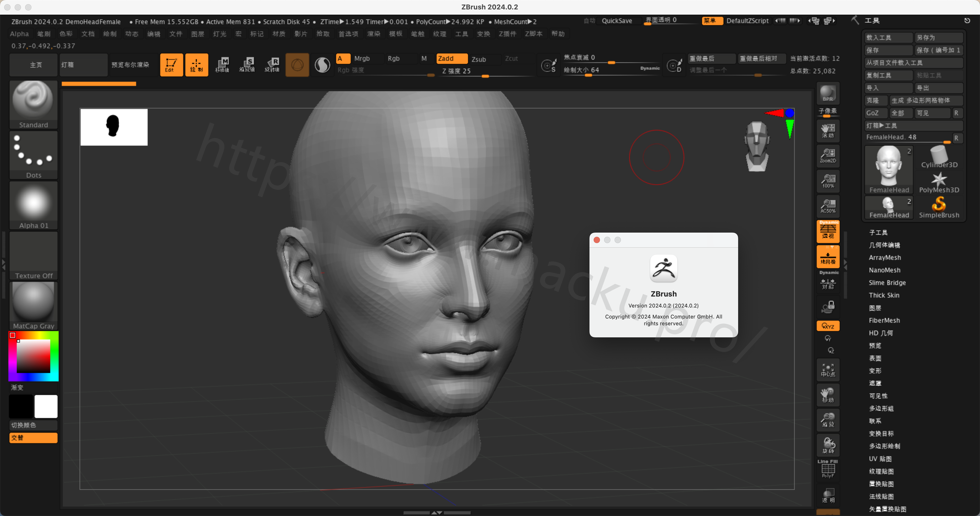Expand the ArrayMesh section
The image size is (980, 516).
point(884,257)
